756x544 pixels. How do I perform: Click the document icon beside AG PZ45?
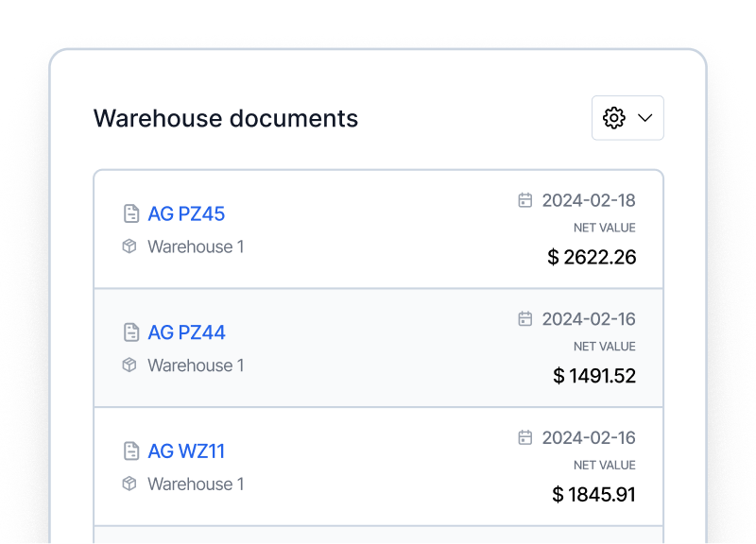131,213
